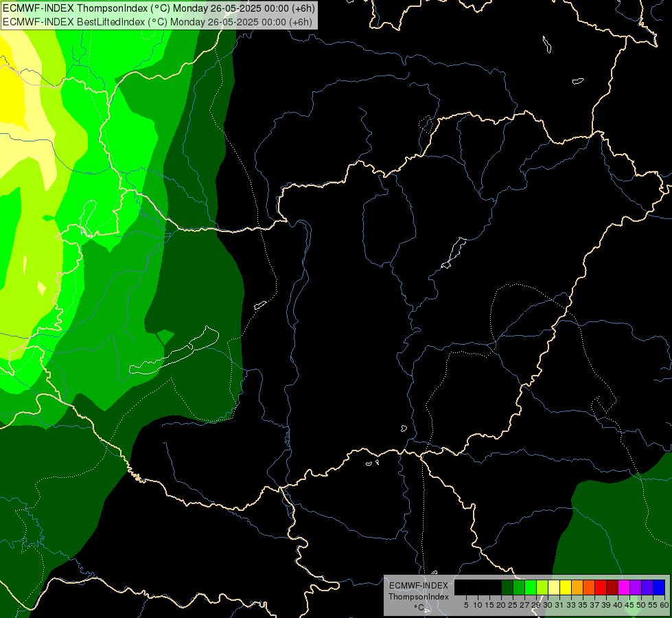Select the purple 45-50 legend swatch

(636, 587)
